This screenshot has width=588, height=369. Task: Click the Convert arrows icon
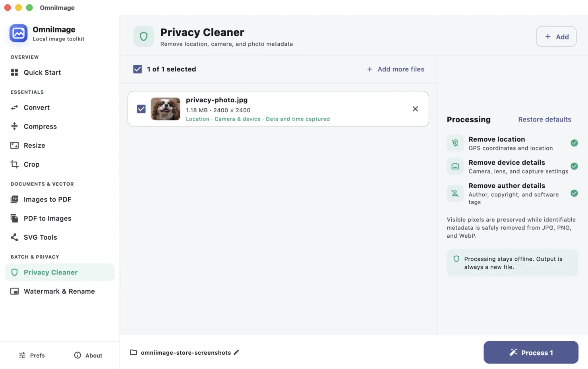15,108
